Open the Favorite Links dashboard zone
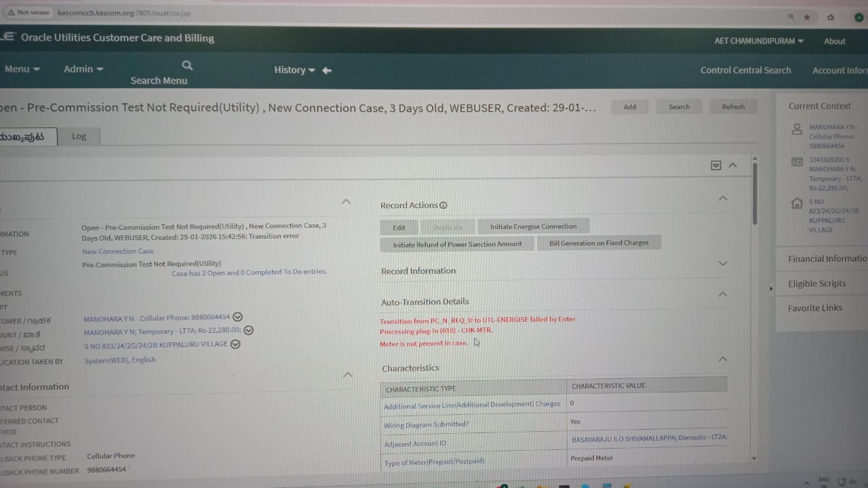The image size is (868, 488). [x=814, y=308]
